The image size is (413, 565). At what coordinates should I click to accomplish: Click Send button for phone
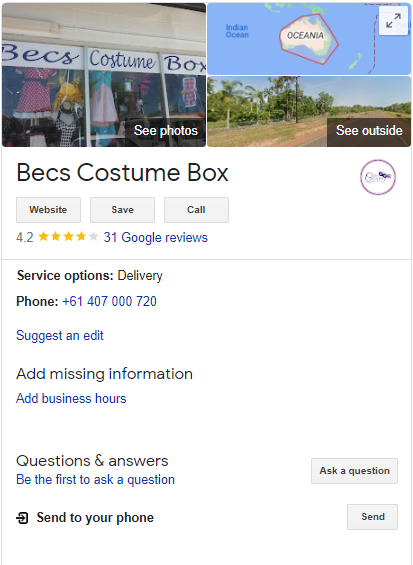pyautogui.click(x=373, y=517)
